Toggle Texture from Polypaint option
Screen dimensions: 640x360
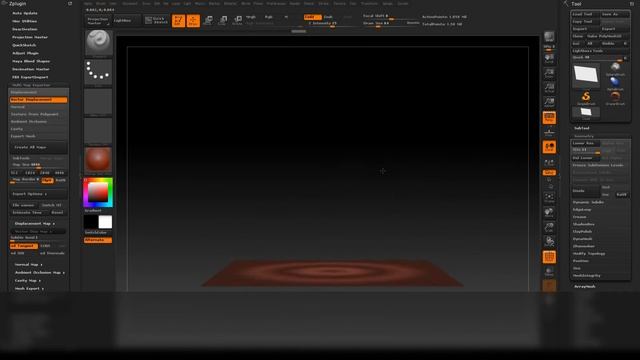[x=38, y=114]
